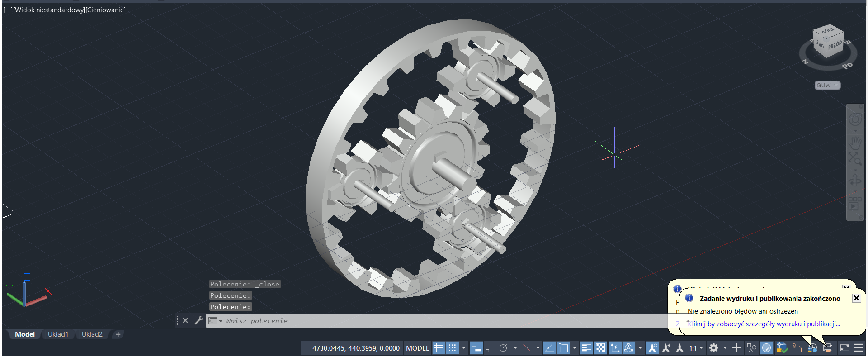
Task: Open the full navigation wheel tool
Action: [855, 120]
